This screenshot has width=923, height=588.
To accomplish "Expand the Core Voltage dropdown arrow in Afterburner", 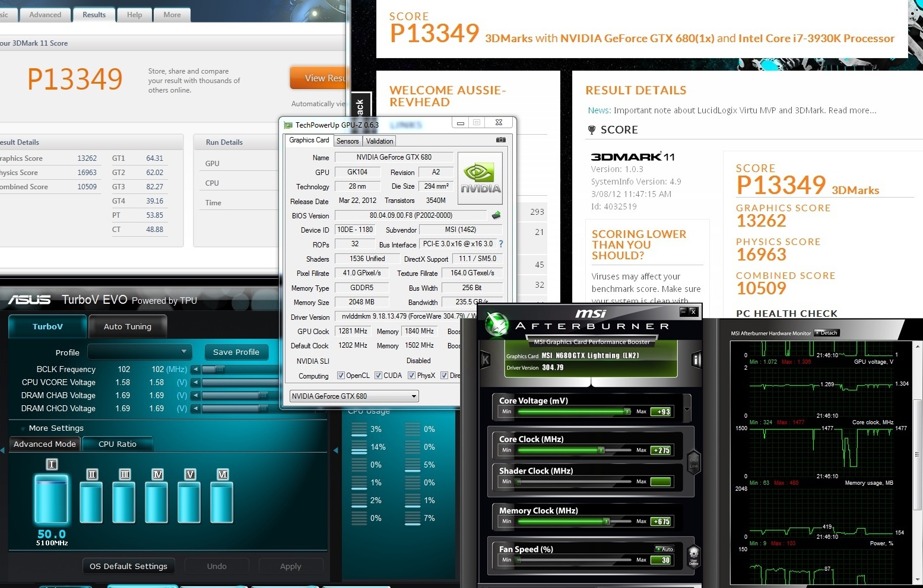I will coord(687,409).
